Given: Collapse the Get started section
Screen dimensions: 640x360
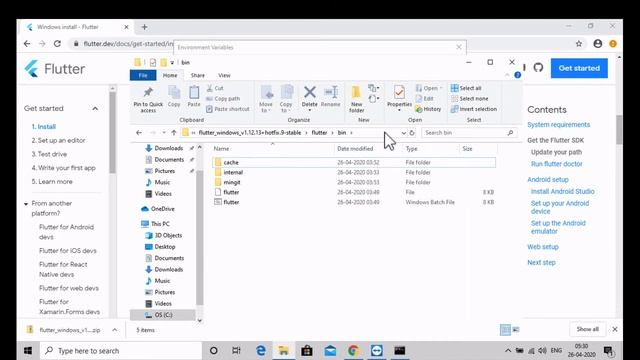Looking at the screenshot, I should point(95,109).
